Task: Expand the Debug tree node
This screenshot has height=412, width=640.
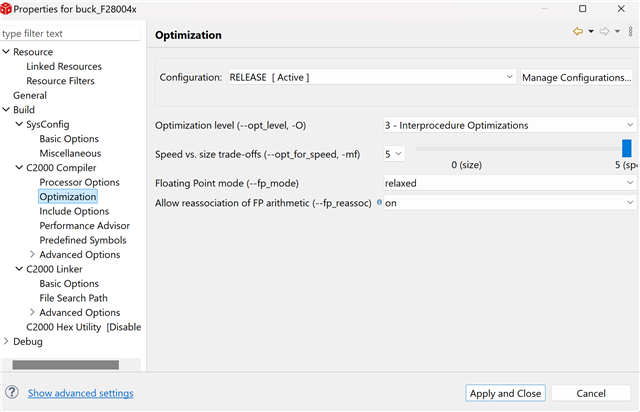Action: pyautogui.click(x=6, y=341)
